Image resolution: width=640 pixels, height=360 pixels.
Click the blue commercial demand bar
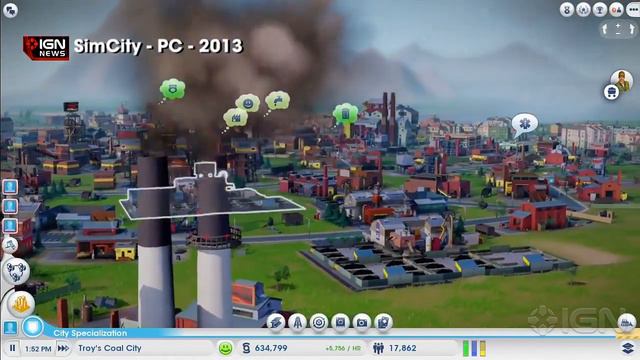click(474, 349)
